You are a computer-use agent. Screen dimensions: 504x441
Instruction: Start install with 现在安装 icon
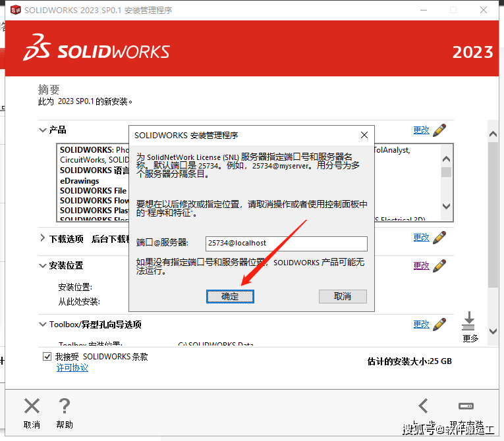point(466,406)
